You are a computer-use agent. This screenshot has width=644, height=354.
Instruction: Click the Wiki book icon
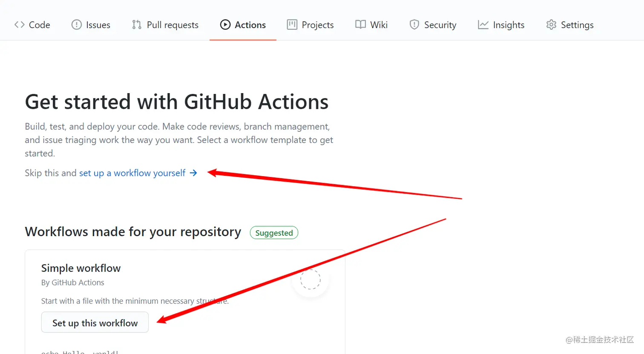coord(360,25)
